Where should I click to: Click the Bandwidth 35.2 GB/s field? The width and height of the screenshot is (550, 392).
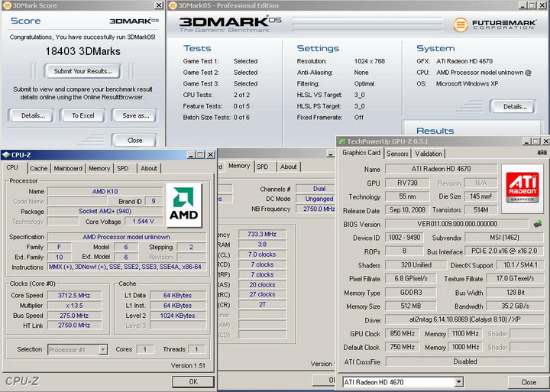click(516, 306)
